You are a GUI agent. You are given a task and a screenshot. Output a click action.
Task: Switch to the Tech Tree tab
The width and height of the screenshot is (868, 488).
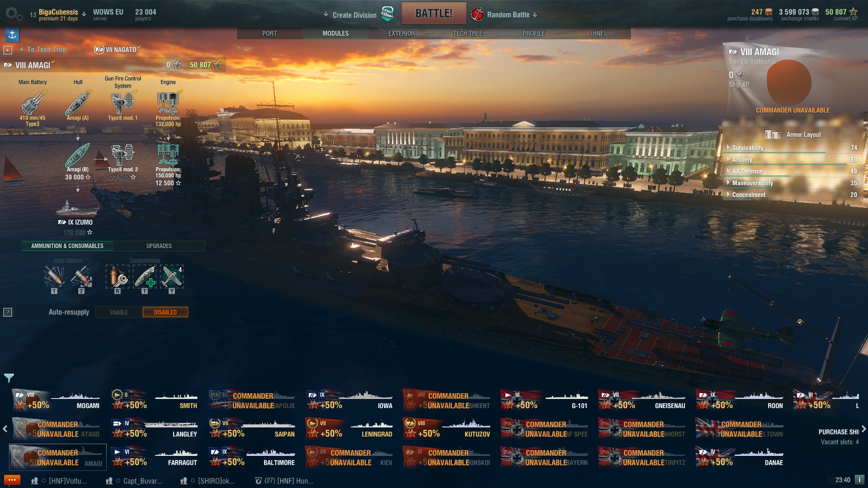point(467,33)
